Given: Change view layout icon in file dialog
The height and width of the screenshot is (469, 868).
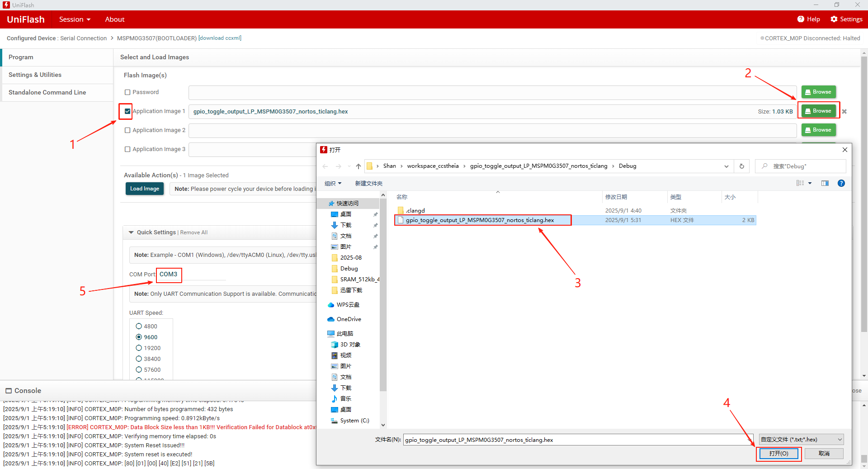Looking at the screenshot, I should pyautogui.click(x=800, y=183).
